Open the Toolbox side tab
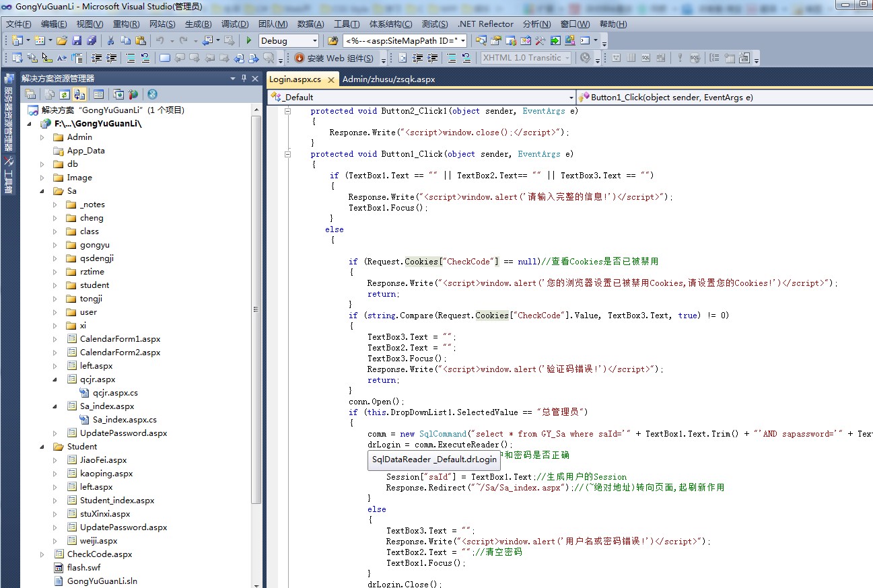873x588 pixels. pyautogui.click(x=9, y=176)
